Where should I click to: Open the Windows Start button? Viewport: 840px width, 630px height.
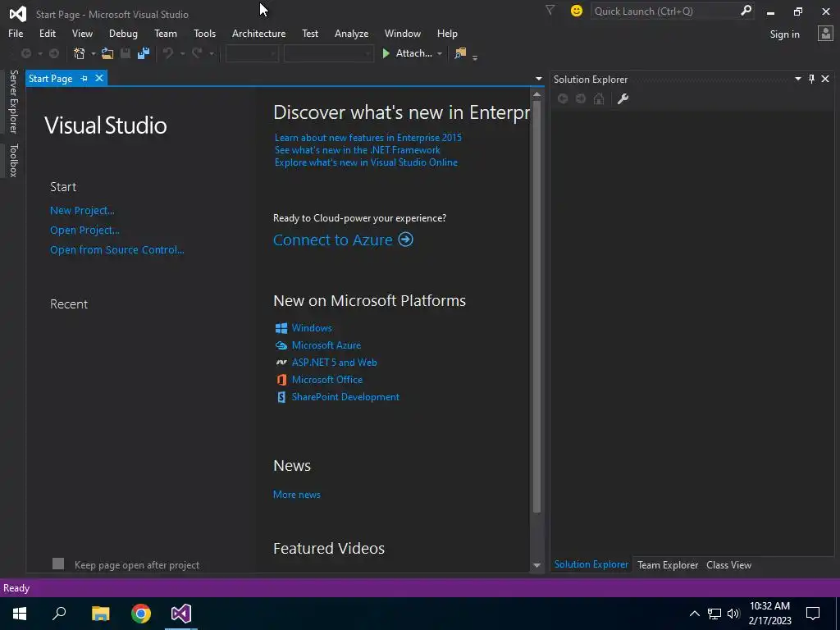pos(20,614)
